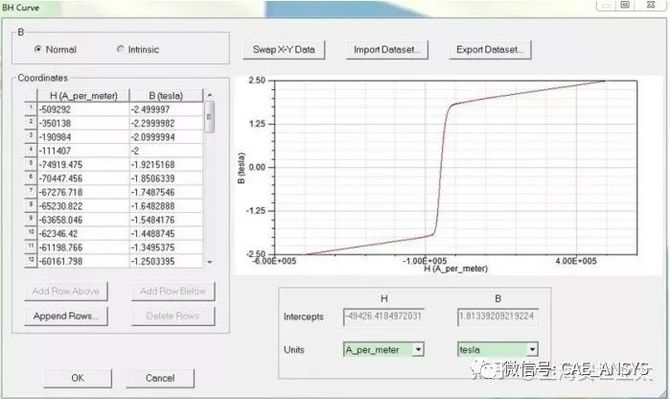Select the Normal radio button

pyautogui.click(x=38, y=49)
